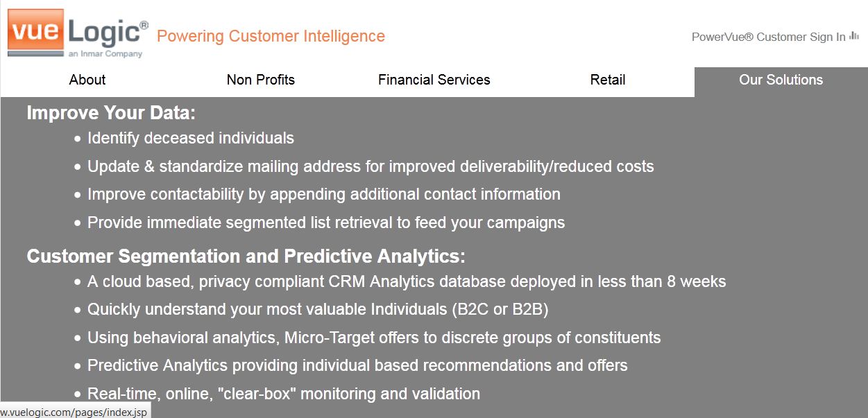Click the Improve Your Data heading
The width and height of the screenshot is (868, 418).
[111, 113]
